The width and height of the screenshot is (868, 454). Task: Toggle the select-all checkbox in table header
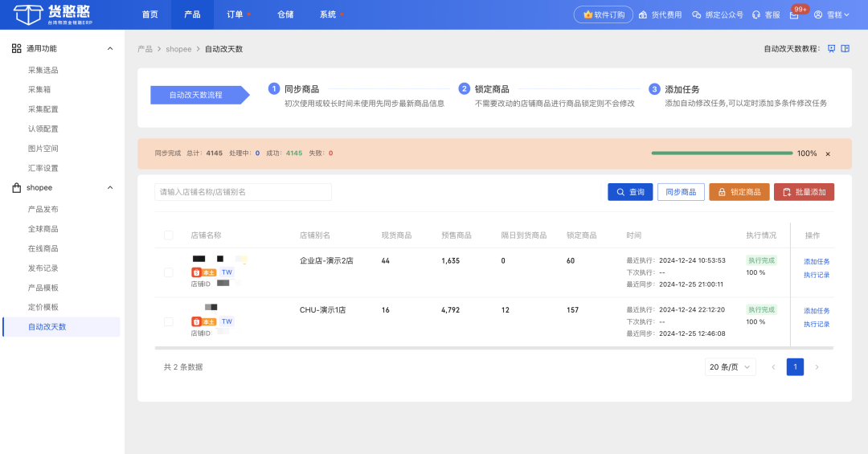pyautogui.click(x=169, y=236)
